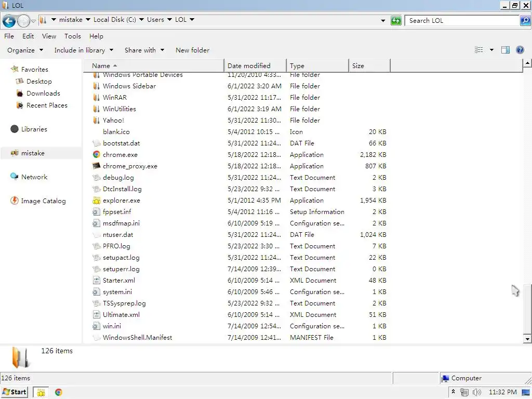Click the Start button

click(14, 392)
